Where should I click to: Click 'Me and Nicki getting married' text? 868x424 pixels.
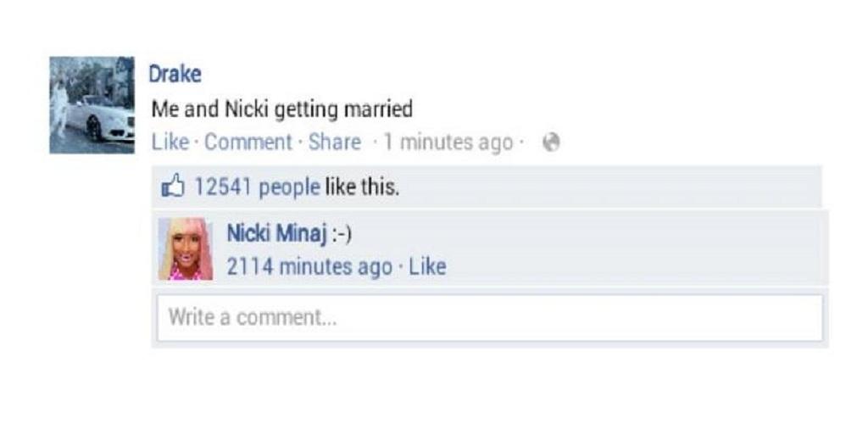coord(281,109)
